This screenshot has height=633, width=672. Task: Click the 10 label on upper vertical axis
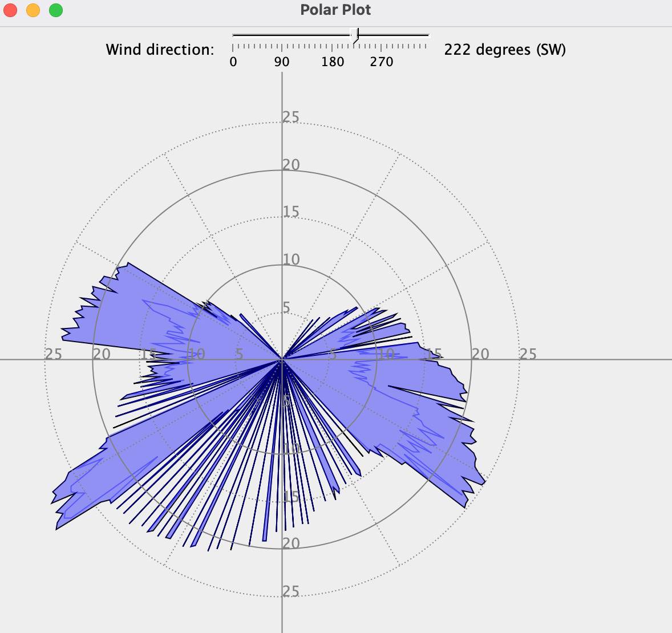point(291,259)
